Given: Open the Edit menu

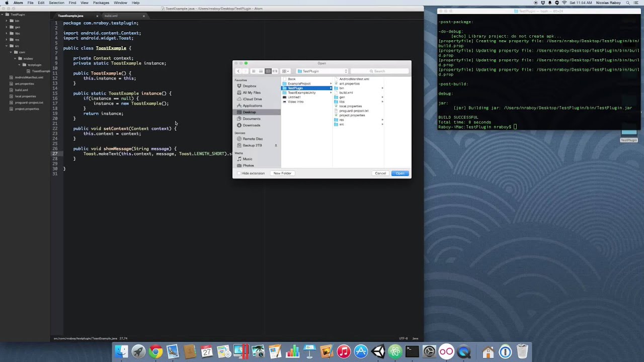Looking at the screenshot, I should 41,3.
